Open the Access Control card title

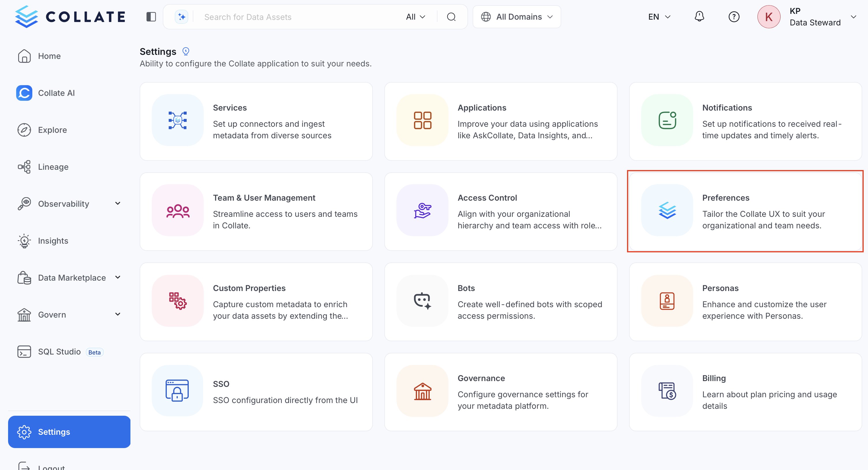[x=487, y=198]
